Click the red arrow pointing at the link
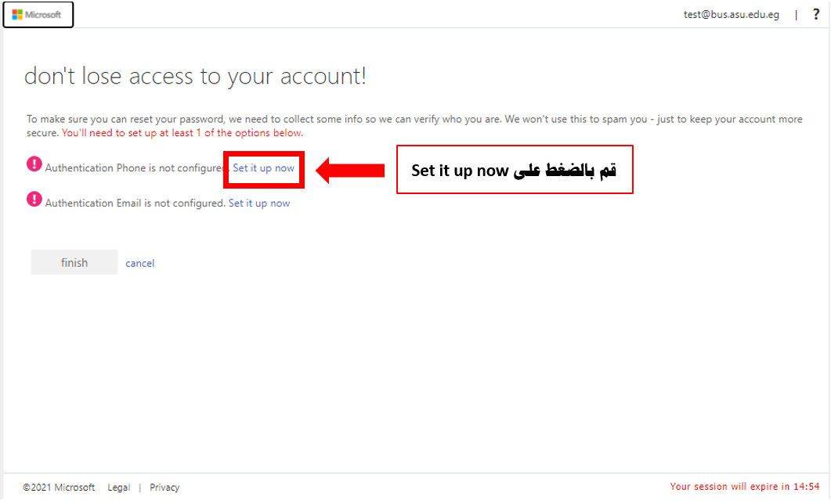This screenshot has width=831, height=504. (350, 170)
